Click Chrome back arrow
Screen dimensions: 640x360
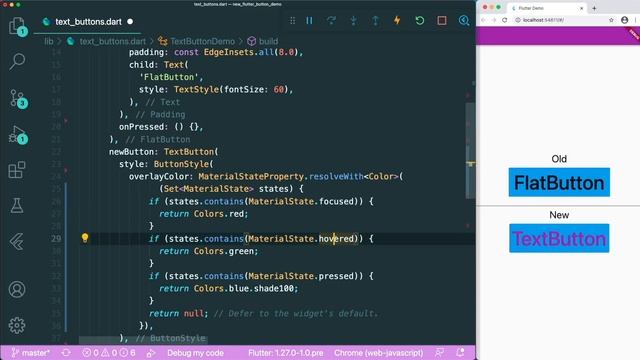(483, 20)
